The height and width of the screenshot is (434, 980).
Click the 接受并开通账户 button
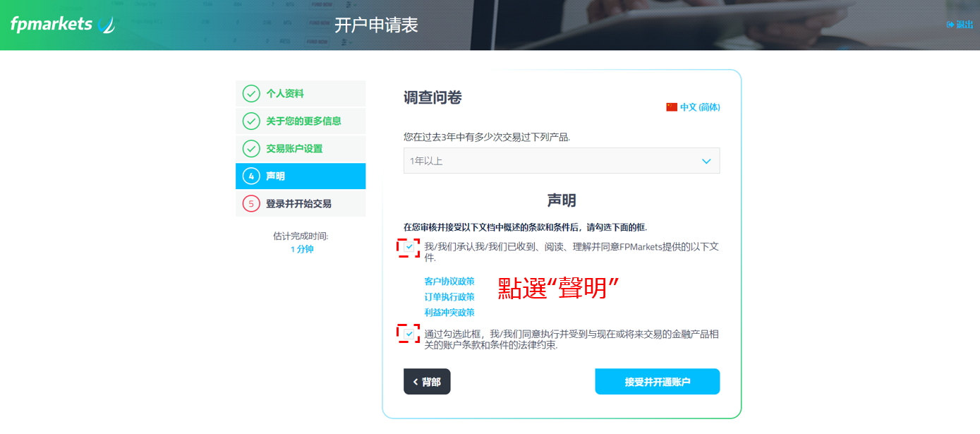(658, 382)
